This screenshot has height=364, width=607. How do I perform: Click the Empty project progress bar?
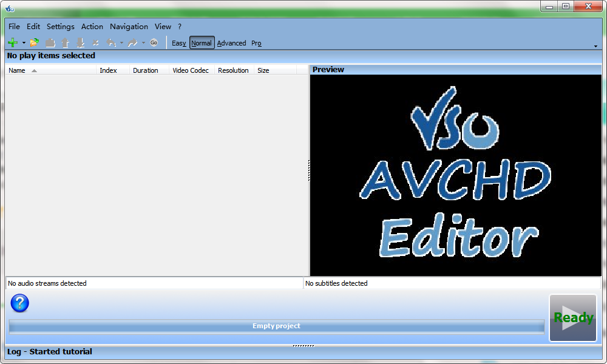click(276, 326)
